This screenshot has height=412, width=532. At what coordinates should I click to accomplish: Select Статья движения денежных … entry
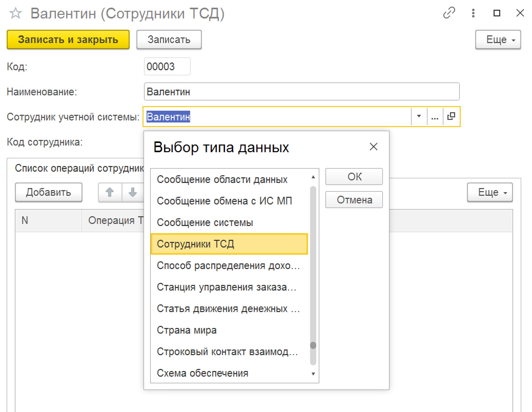[229, 308]
